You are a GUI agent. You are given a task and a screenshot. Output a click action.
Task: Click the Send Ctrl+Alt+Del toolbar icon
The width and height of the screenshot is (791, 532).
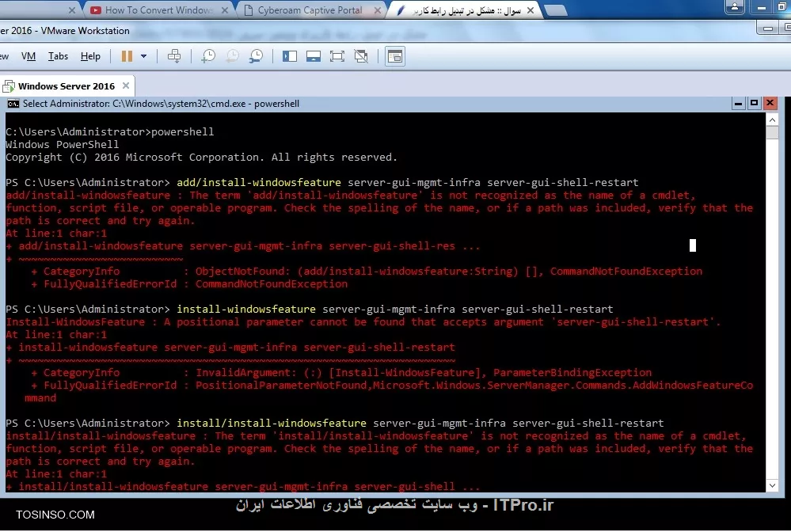pos(174,56)
